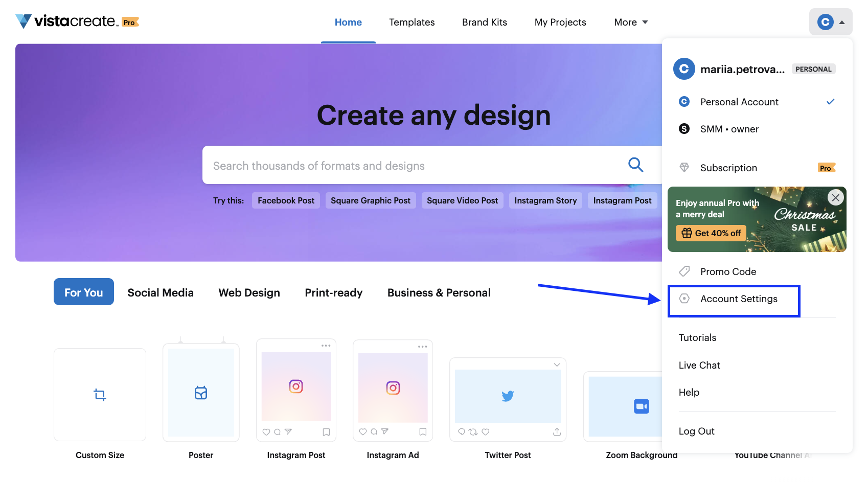Viewport: 868px width, 501px height.
Task: Click the search magnifier icon
Action: click(635, 165)
